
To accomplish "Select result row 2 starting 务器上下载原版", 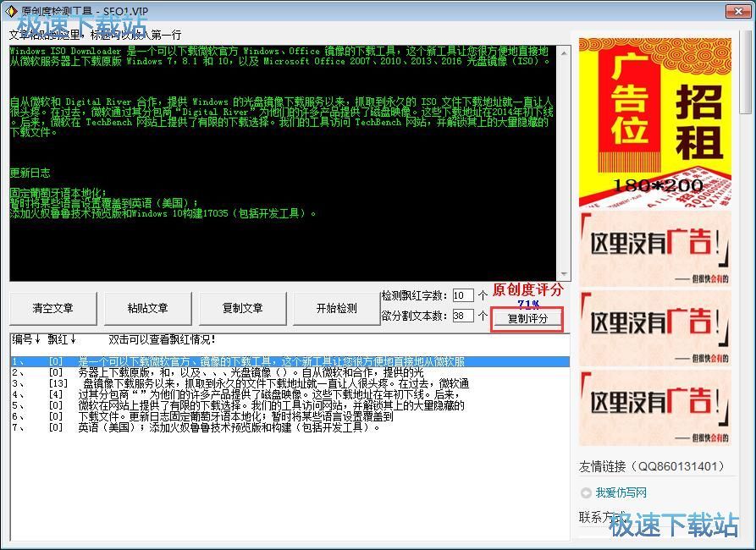I will pos(290,372).
